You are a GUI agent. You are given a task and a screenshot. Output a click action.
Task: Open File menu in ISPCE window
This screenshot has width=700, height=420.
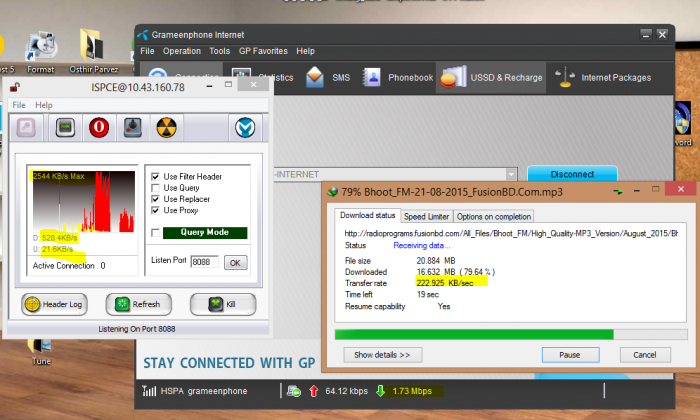[19, 105]
